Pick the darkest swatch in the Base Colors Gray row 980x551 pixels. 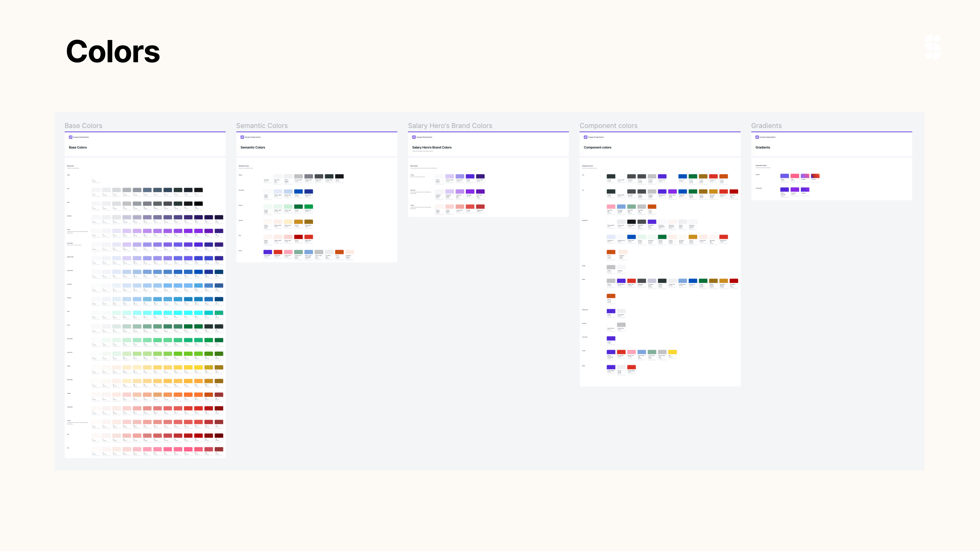(199, 190)
